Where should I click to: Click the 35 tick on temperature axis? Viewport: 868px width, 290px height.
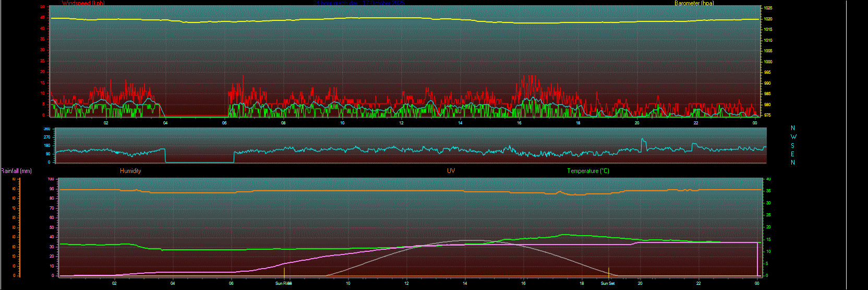(x=768, y=191)
